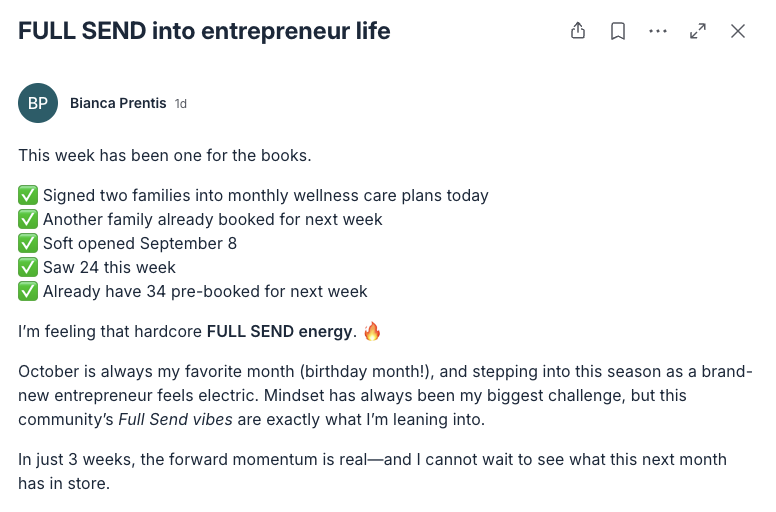Bookmark this post
The height and width of the screenshot is (512, 776).
coord(618,31)
